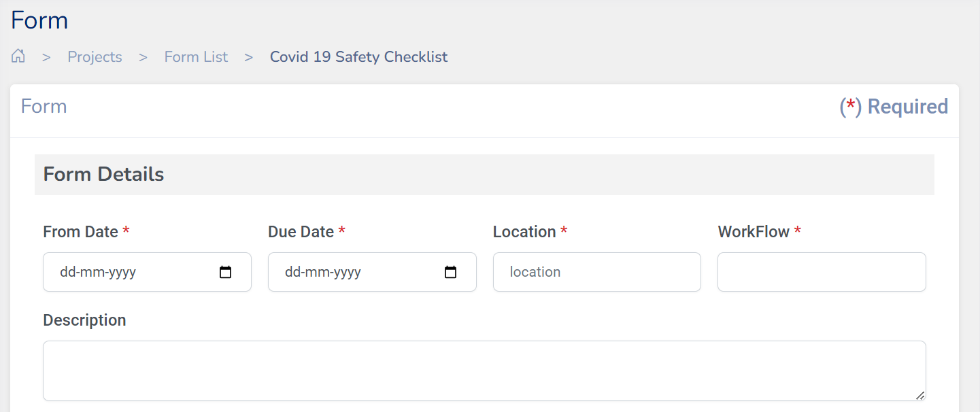Click the Form page title above breadcrumbs
The width and height of the screenshot is (980, 412).
pyautogui.click(x=39, y=20)
